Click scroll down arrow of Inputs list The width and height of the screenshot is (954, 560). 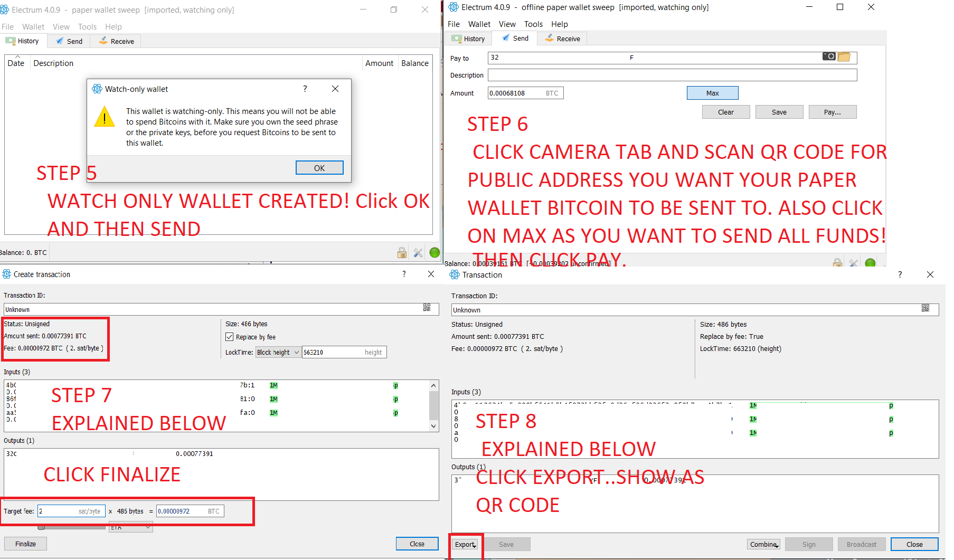[x=433, y=426]
